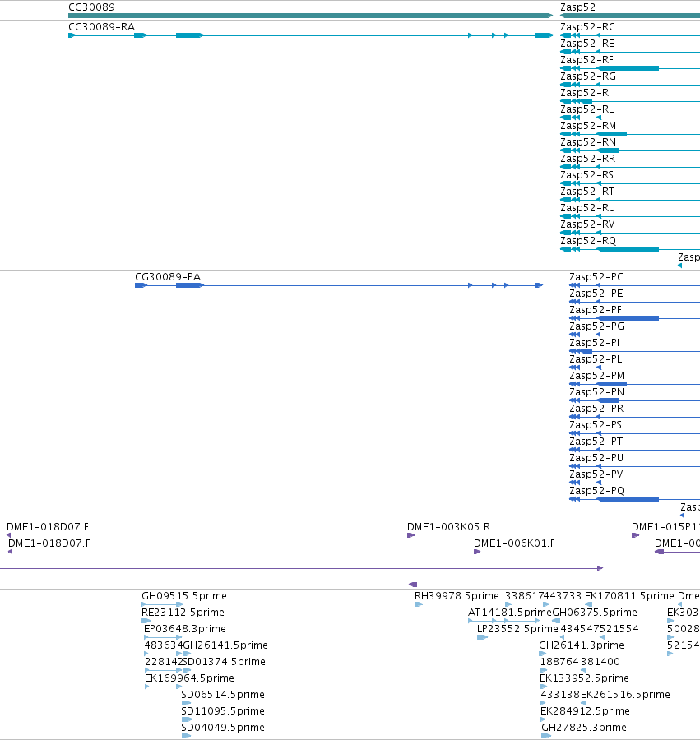
Task: Open the GH09515.5prime EST label
Action: point(184,597)
